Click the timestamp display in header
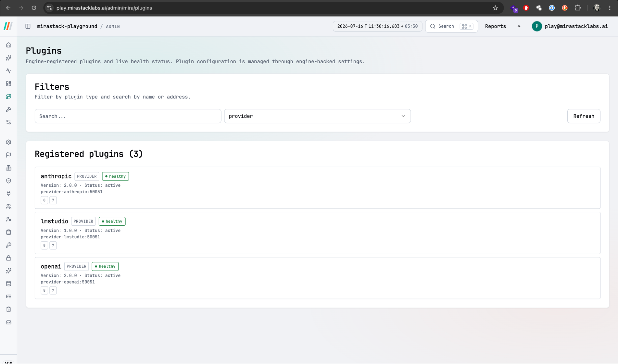 tap(377, 26)
